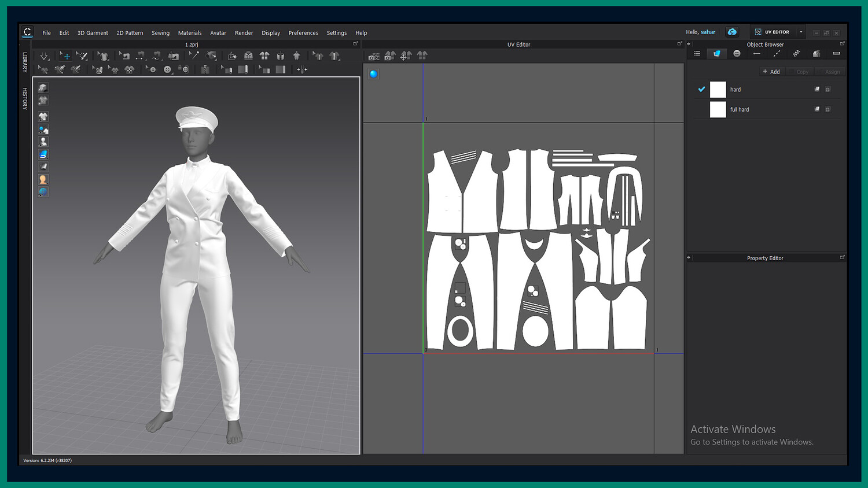
Task: Toggle avatar display in the 3D viewport sidebar
Action: click(43, 142)
